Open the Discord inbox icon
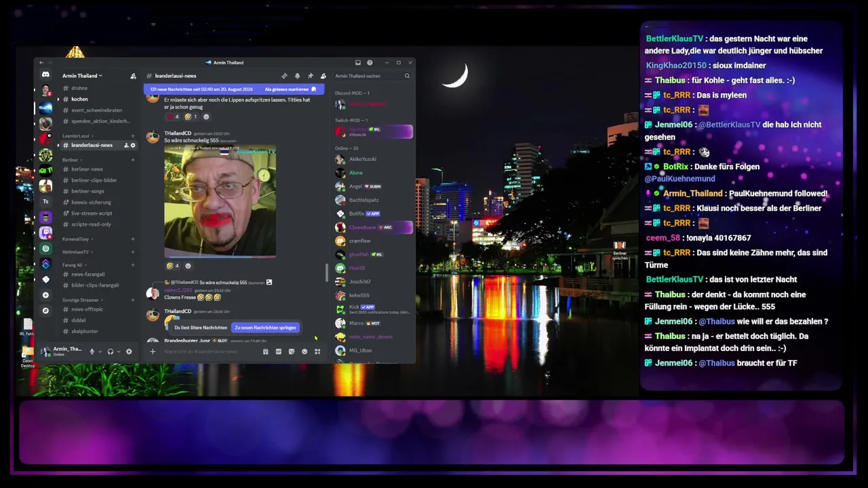This screenshot has height=488, width=868. pos(358,62)
